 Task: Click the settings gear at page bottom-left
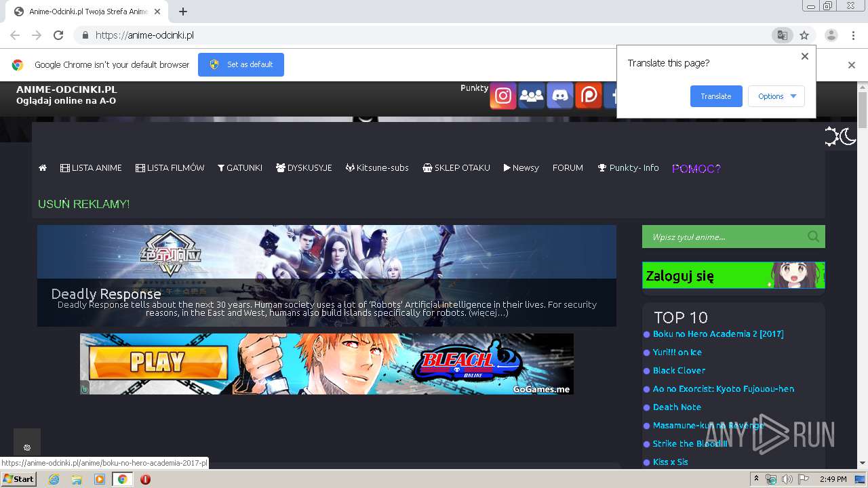(27, 447)
